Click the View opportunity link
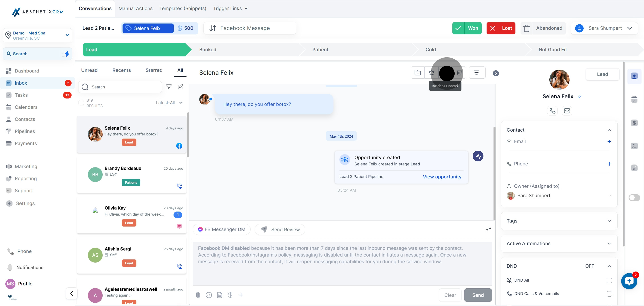 pyautogui.click(x=442, y=177)
